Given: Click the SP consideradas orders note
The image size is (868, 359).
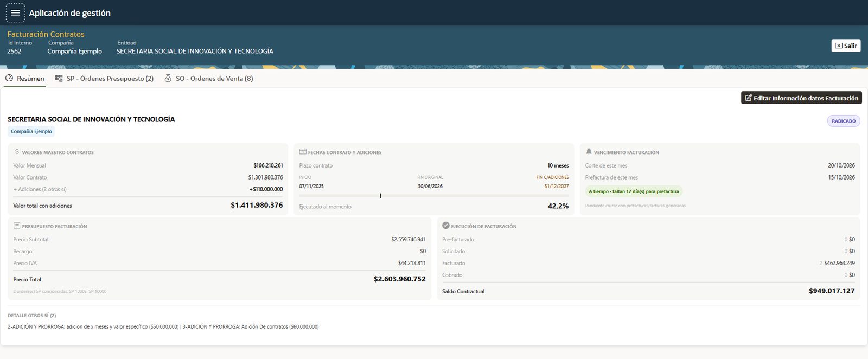Looking at the screenshot, I should click(60, 291).
